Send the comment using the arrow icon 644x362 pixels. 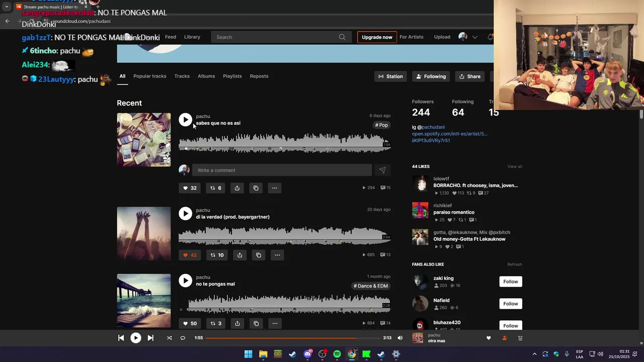point(382,170)
